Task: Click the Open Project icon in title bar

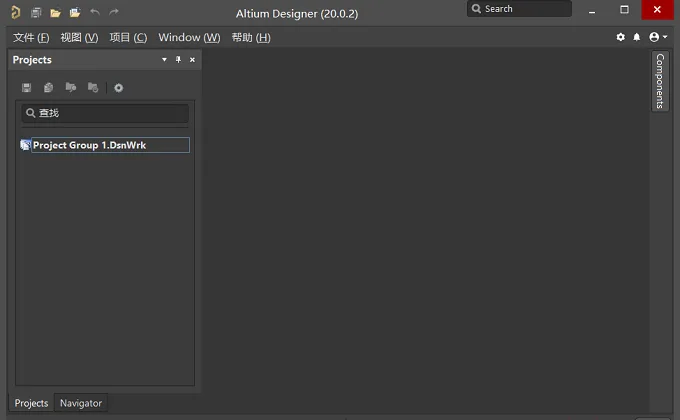Action: (x=75, y=13)
